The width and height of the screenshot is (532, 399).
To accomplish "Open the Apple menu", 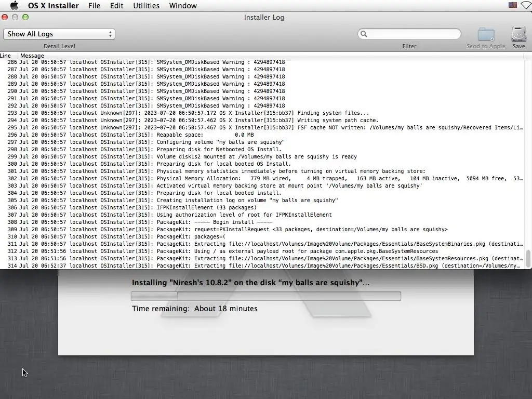I will point(14,5).
